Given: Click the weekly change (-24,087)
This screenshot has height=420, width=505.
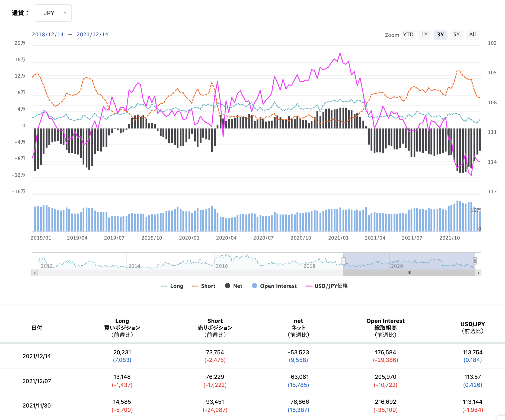Looking at the screenshot, I should tap(215, 410).
